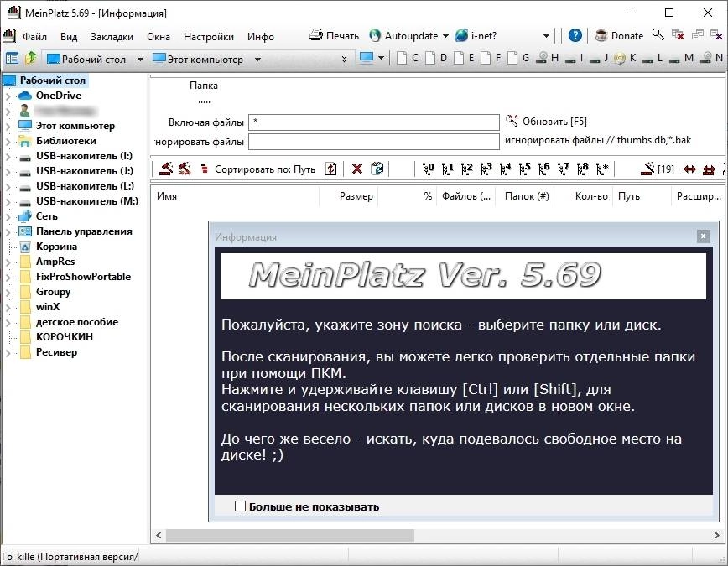
Task: Open the monitor icon dropdown in drive bar
Action: click(381, 58)
